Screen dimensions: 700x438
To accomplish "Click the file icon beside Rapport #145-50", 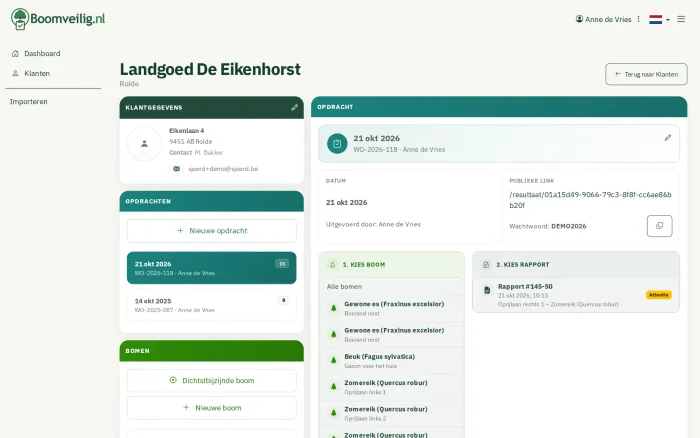I will click(x=487, y=290).
